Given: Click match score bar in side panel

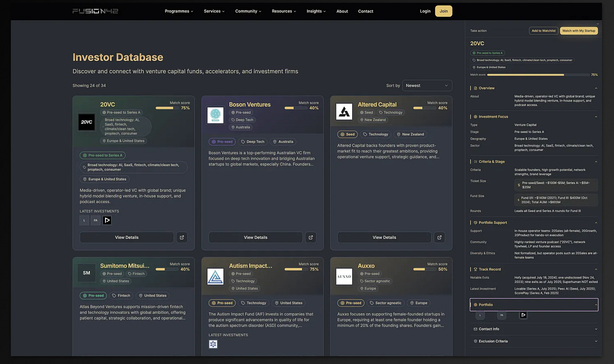Looking at the screenshot, I should tap(538, 75).
